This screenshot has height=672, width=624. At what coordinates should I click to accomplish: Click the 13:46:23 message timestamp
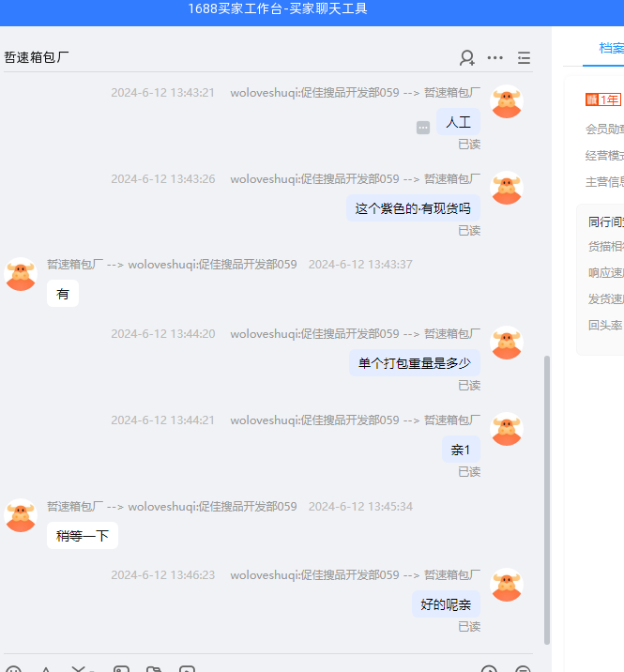[163, 575]
